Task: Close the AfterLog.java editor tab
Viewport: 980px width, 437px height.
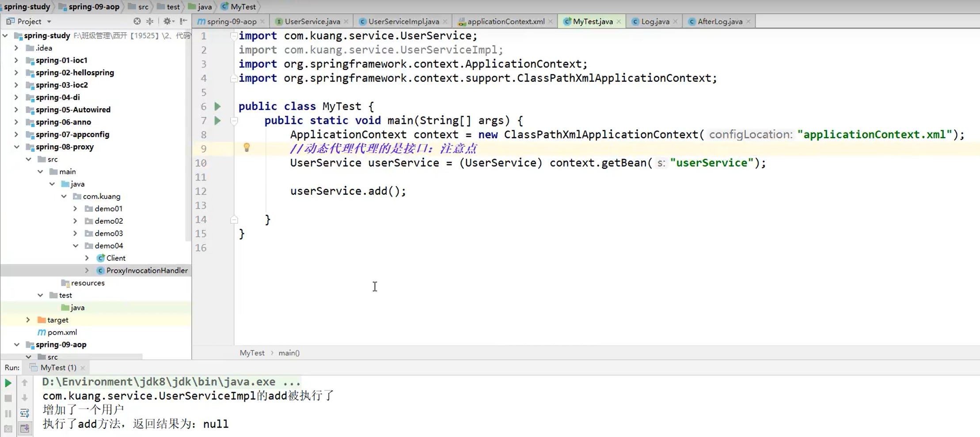Action: pos(748,22)
